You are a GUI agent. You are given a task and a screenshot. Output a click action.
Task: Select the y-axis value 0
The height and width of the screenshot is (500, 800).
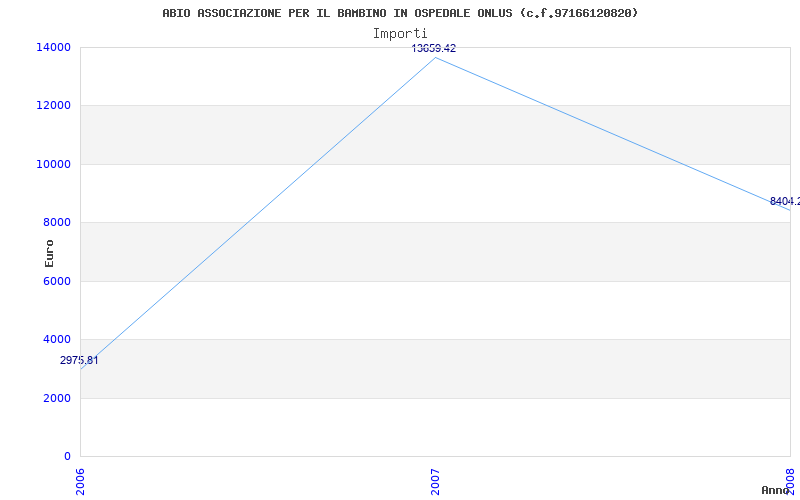coord(67,456)
